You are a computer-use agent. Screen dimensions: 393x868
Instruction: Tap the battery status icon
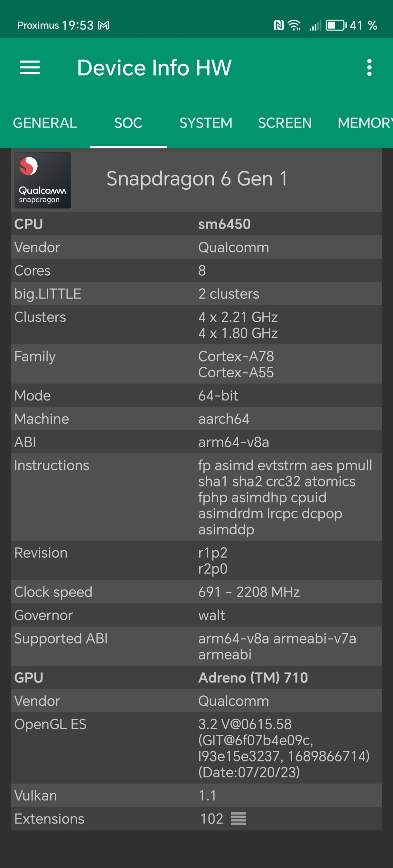[336, 25]
